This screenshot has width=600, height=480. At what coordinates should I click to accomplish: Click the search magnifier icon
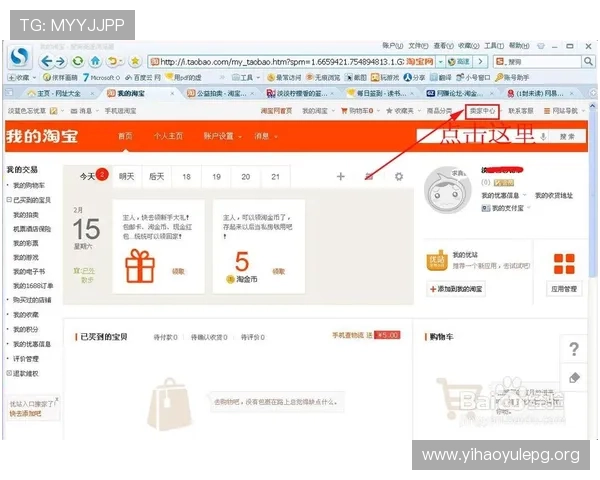588,61
